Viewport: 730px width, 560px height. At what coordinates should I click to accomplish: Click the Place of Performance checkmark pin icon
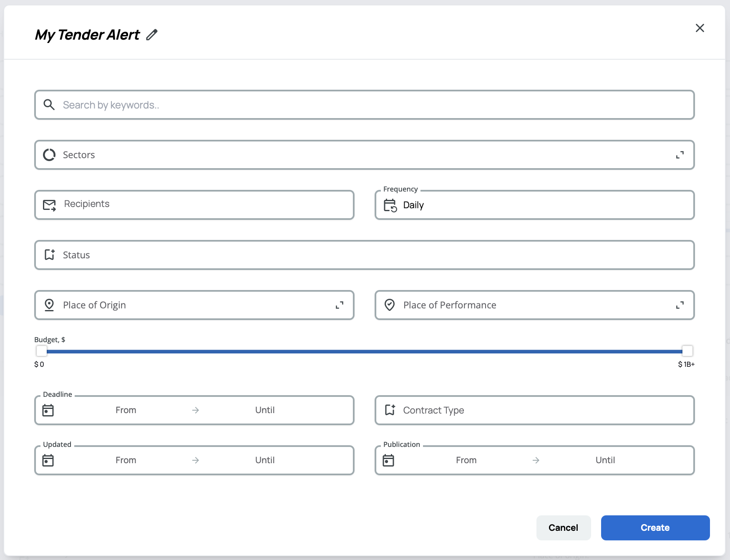point(390,305)
